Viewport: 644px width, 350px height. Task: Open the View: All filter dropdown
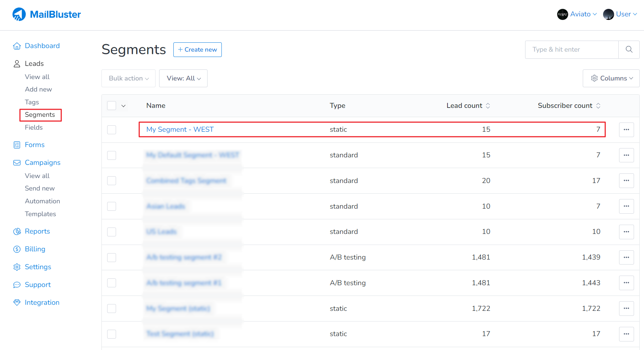183,78
